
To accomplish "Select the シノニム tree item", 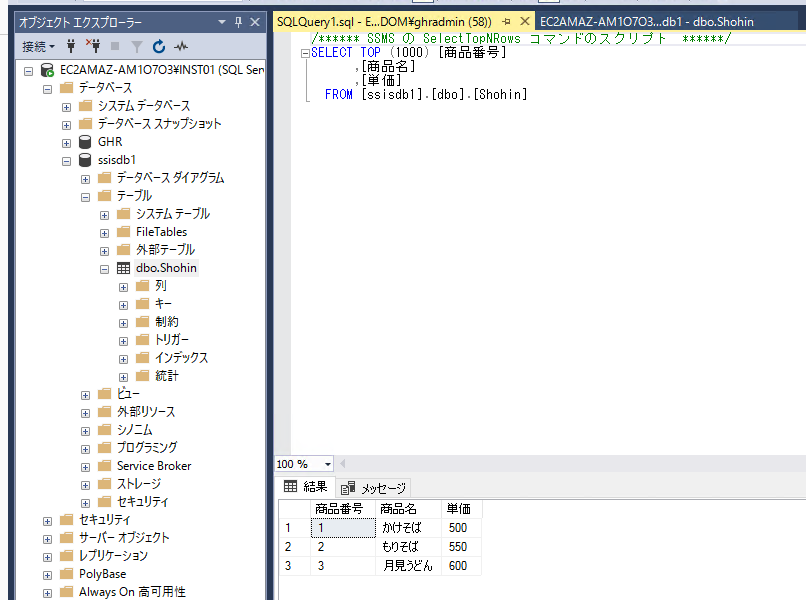I will (x=135, y=430).
